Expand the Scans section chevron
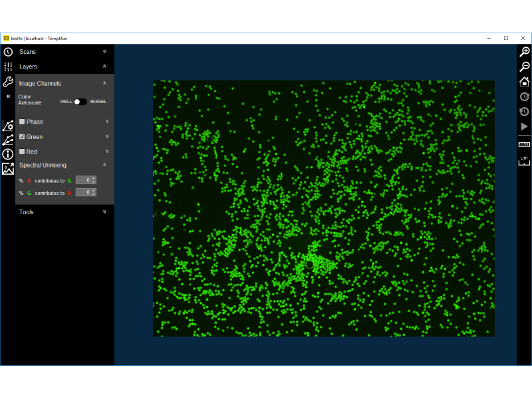 coord(104,52)
